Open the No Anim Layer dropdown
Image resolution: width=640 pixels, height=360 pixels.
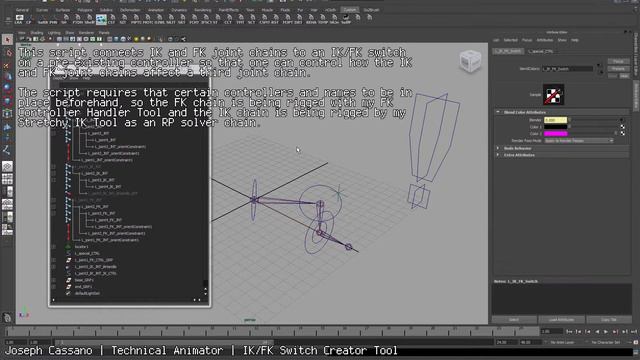[x=564, y=342]
